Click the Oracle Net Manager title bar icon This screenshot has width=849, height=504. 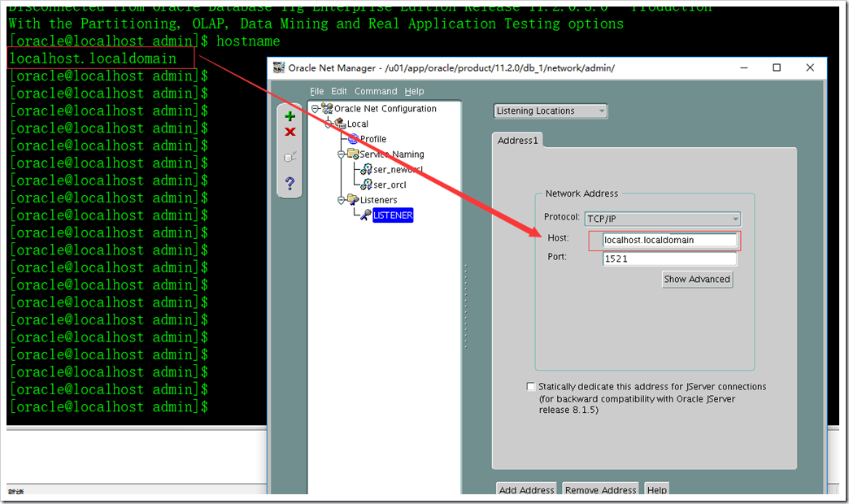tap(279, 67)
